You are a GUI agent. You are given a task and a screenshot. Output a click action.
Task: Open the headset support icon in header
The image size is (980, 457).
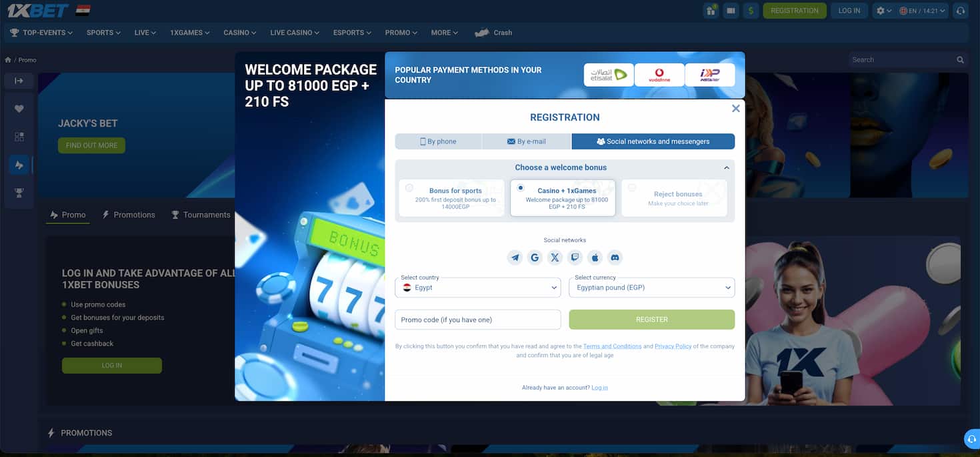(x=961, y=11)
